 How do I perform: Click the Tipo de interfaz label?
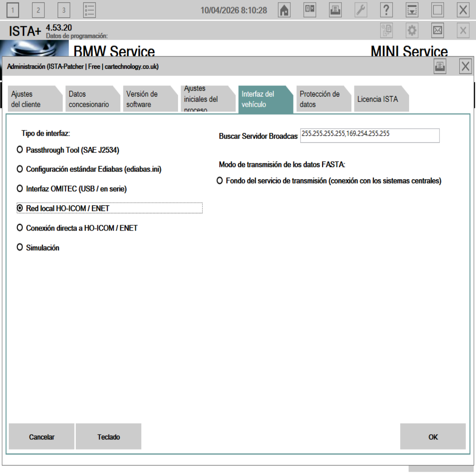click(x=45, y=133)
